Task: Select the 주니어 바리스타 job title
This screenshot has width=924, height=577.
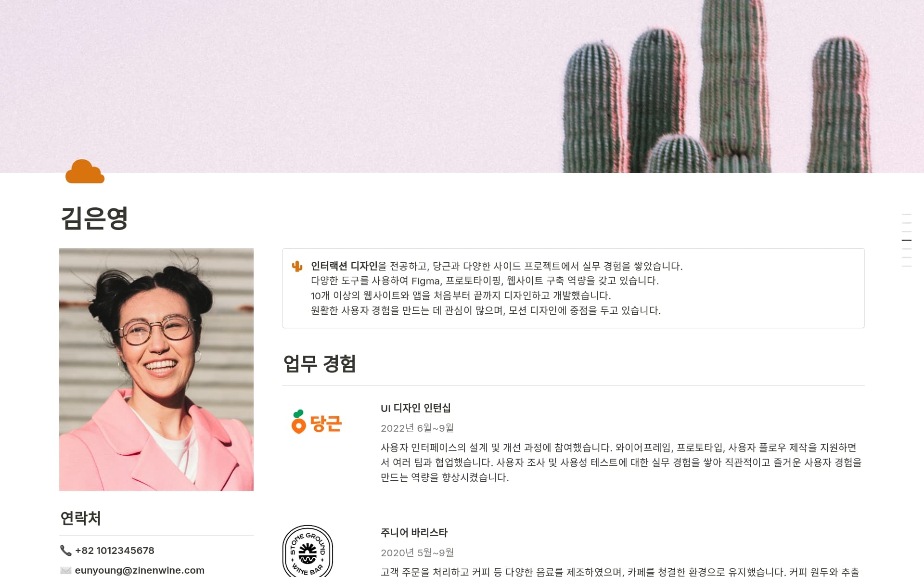Action: (x=414, y=533)
